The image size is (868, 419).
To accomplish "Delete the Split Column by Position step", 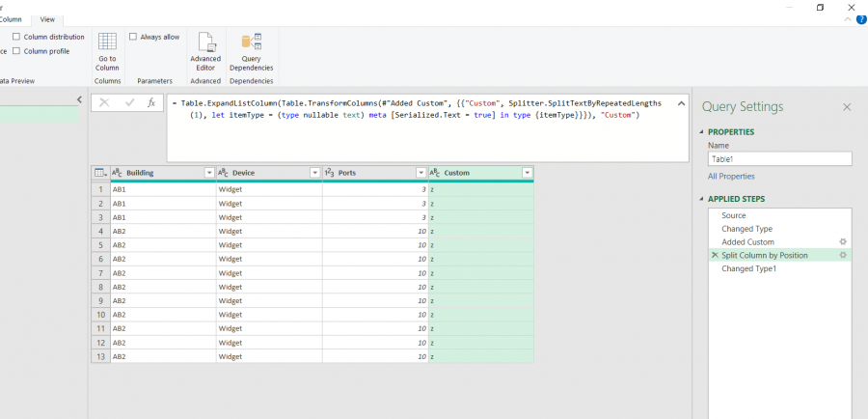I will tap(715, 255).
